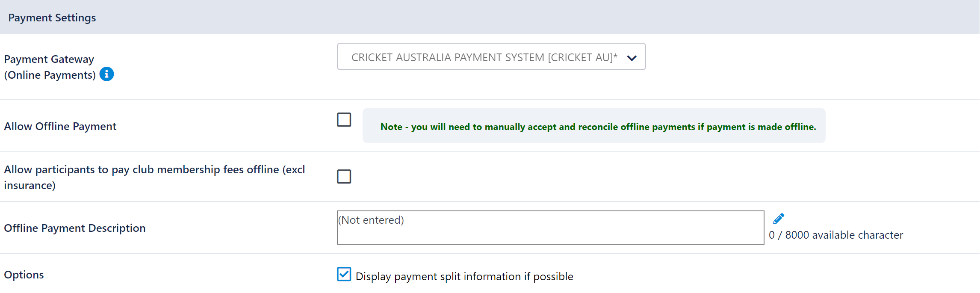Click the green note about reconciling offline payments
The width and height of the screenshot is (980, 293).
pyautogui.click(x=598, y=127)
